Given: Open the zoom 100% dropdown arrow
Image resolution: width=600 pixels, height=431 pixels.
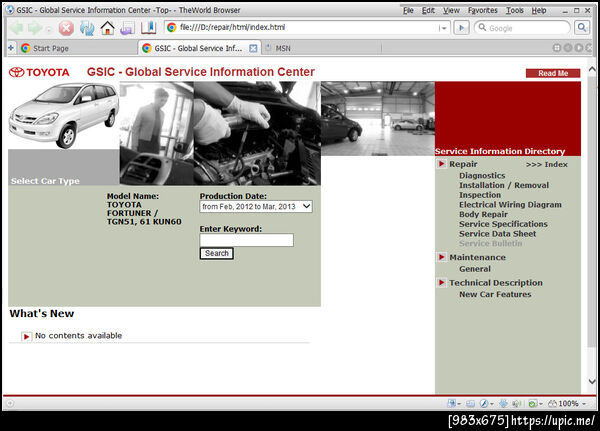Looking at the screenshot, I should click(x=584, y=403).
